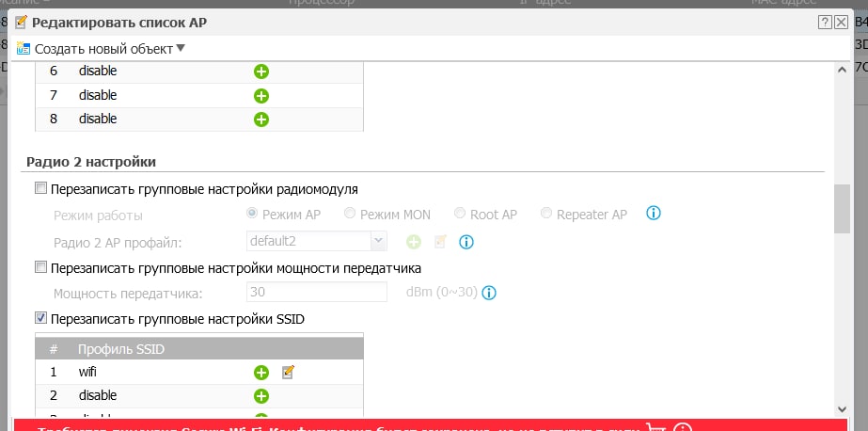This screenshot has height=431, width=868.
Task: Click info icon next to Repeater AP
Action: 655,214
